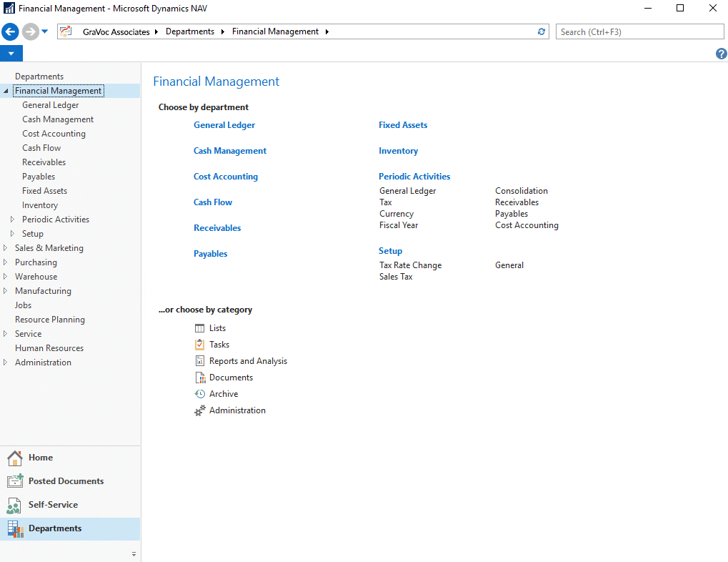Open Fiscal Year under Periodic Activities

(399, 225)
